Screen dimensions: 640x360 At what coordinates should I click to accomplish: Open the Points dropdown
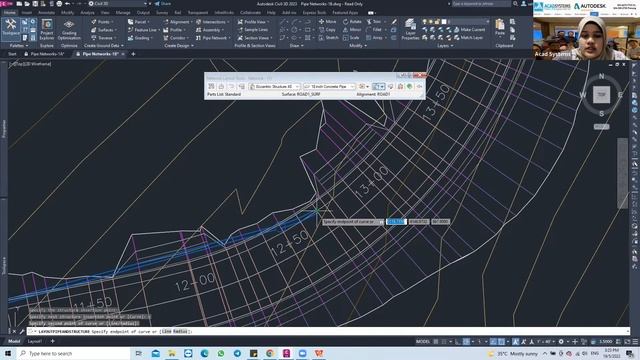click(x=103, y=22)
